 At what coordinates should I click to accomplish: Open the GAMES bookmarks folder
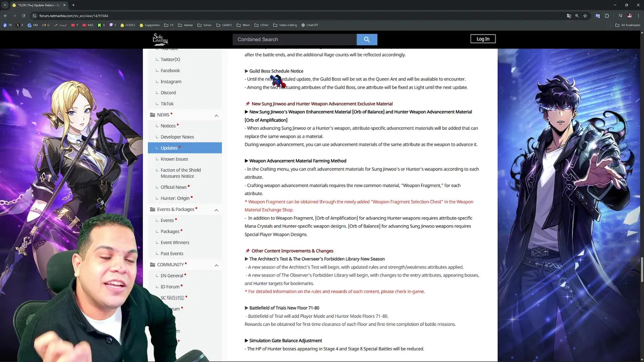(x=224, y=25)
